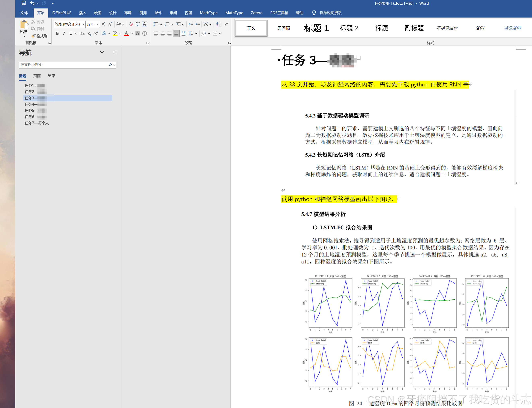Open the font size dropdown 五号
Viewport: 532px width, 408px height.
98,24
